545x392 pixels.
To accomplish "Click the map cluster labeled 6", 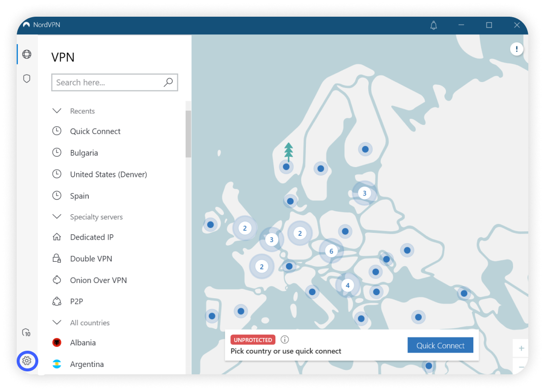I will click(x=331, y=251).
